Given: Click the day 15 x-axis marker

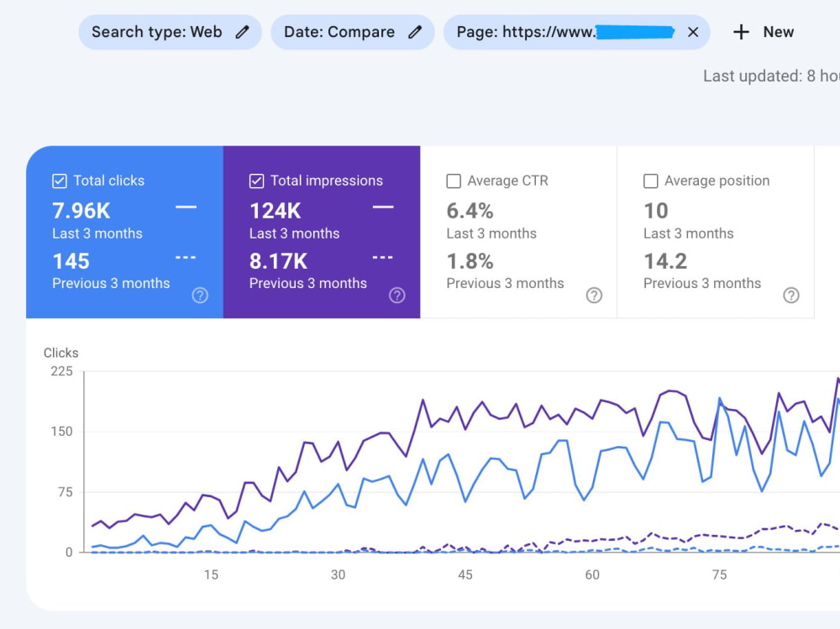Looking at the screenshot, I should tap(211, 575).
